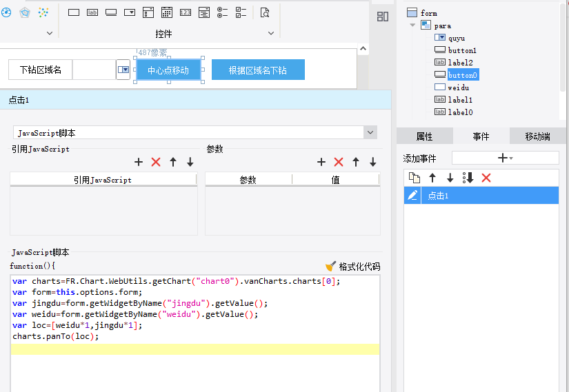This screenshot has height=392, width=569.
Task: Select the date picker widget icon
Action: click(x=167, y=12)
